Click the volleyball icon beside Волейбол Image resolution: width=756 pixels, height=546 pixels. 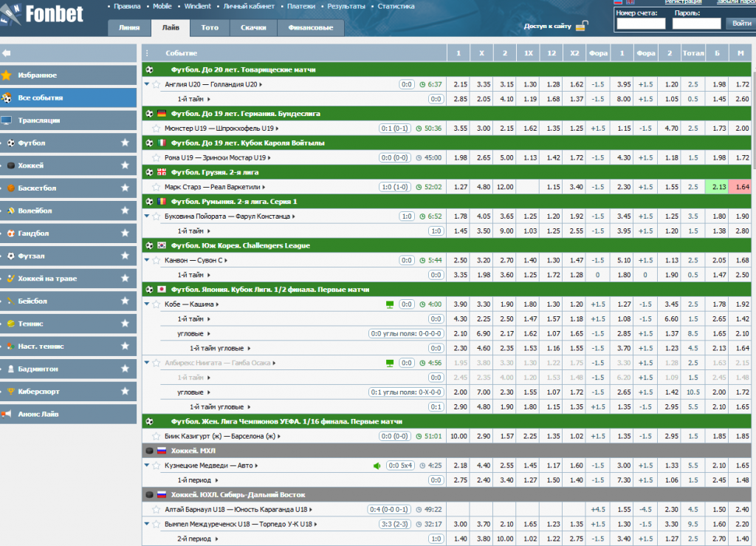10,211
